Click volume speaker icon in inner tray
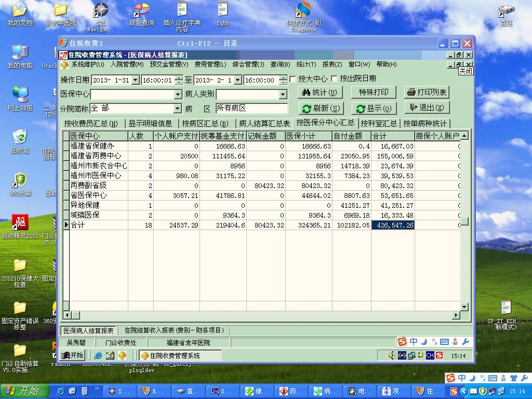 pos(392,355)
